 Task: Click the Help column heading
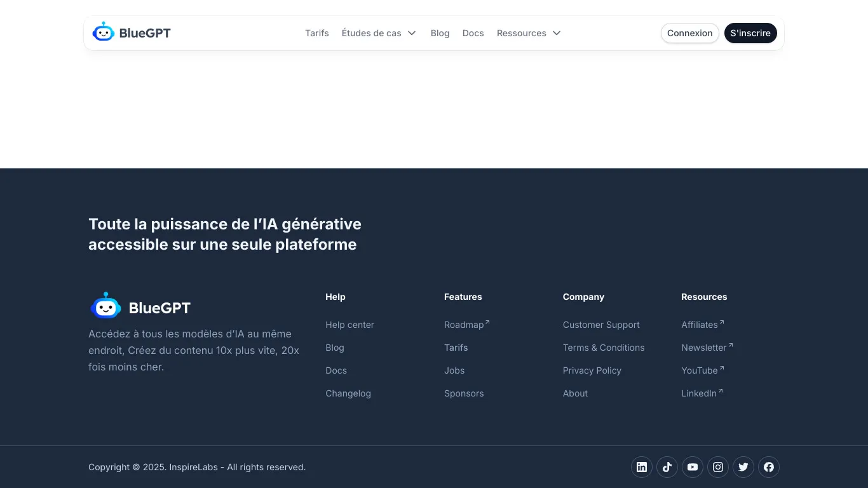pos(336,297)
